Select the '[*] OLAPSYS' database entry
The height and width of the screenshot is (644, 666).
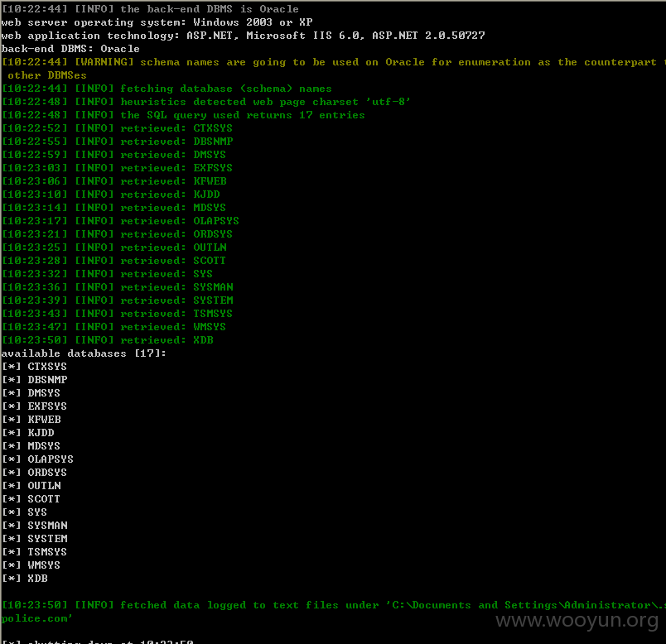coord(37,459)
